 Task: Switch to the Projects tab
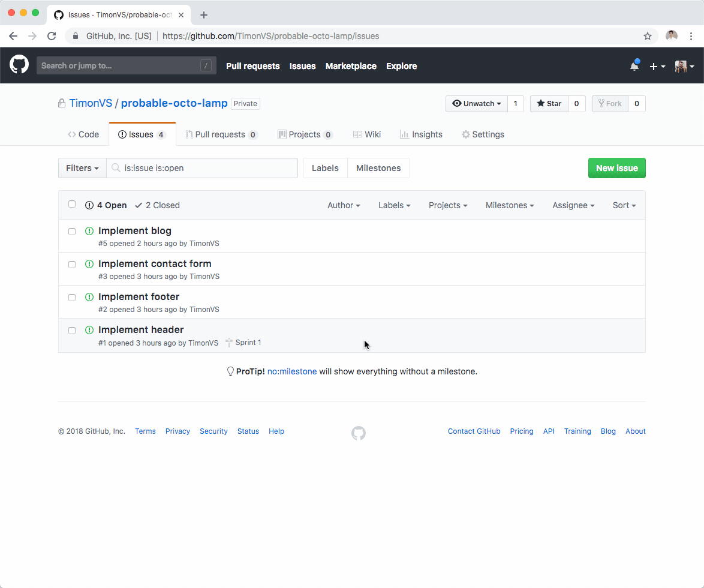click(x=305, y=134)
